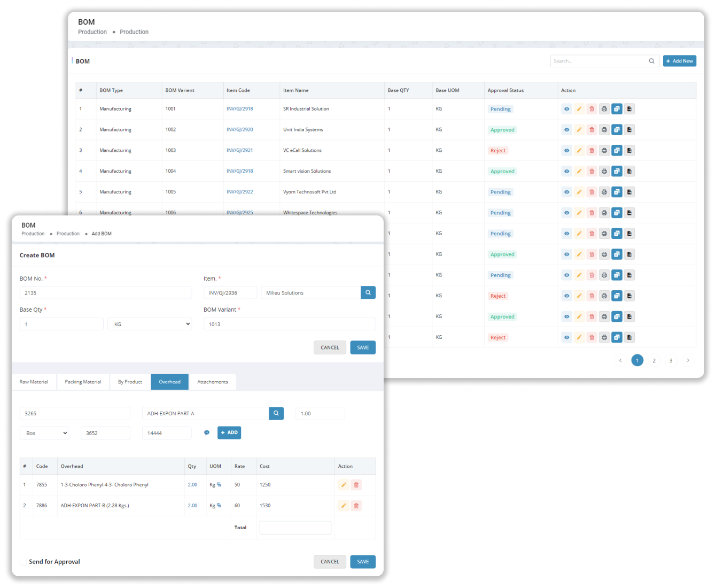Click view eye icon for SR Industrial Solution
The width and height of the screenshot is (716, 588).
point(566,109)
